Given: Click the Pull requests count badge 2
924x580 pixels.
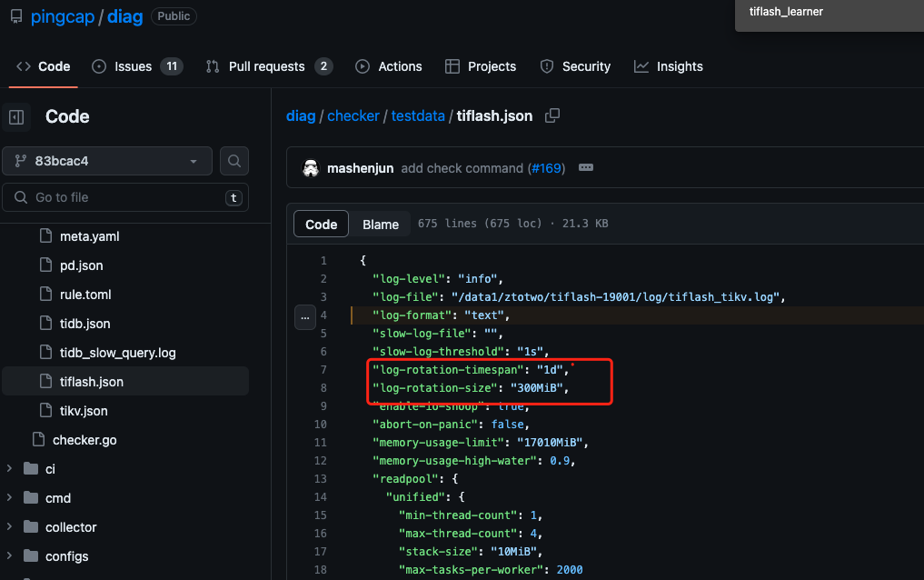Looking at the screenshot, I should pyautogui.click(x=323, y=66).
